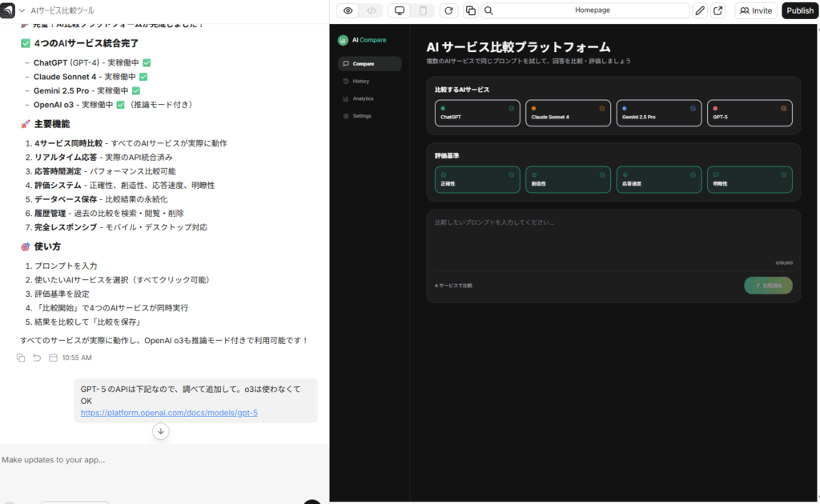Viewport: 820px width, 504px height.
Task: Toggle the 創造性 evaluation criterion card
Action: [x=568, y=180]
